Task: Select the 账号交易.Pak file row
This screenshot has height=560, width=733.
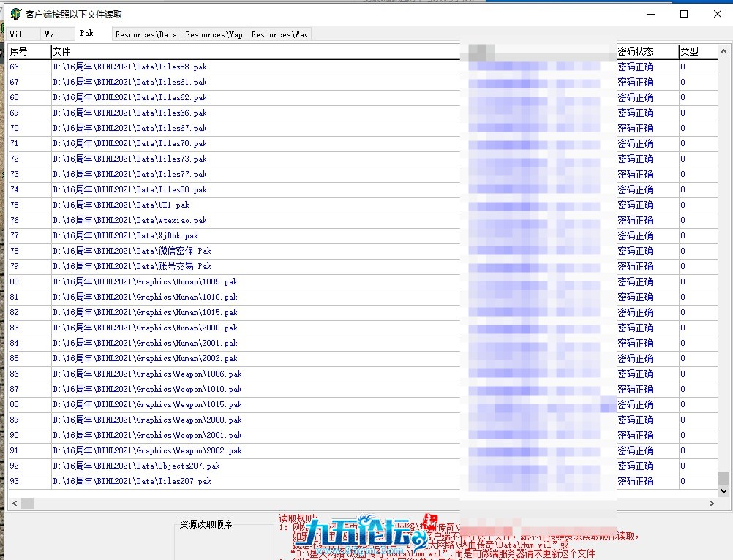Action: (x=363, y=266)
